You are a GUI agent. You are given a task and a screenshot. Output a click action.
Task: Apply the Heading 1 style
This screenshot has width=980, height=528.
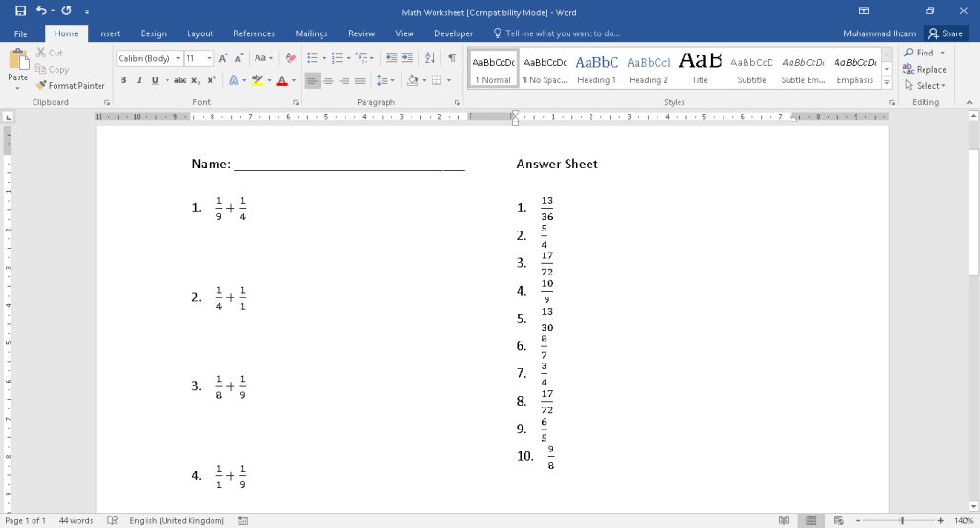(x=596, y=69)
